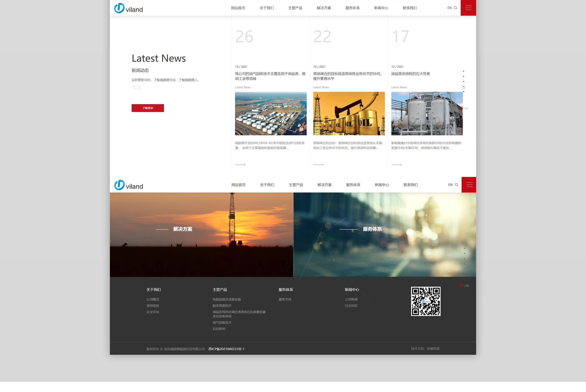Open 关于我们 in the header above the sunset banner

point(267,185)
